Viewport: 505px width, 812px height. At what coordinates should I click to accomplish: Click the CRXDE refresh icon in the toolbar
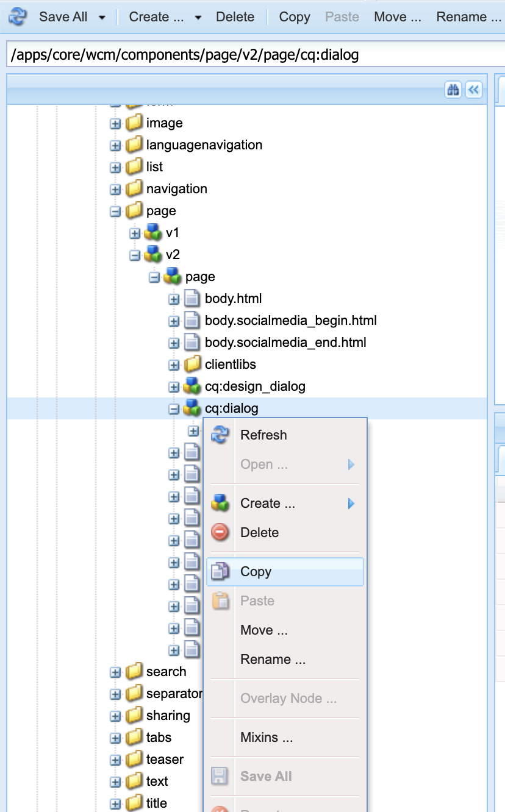tap(16, 16)
